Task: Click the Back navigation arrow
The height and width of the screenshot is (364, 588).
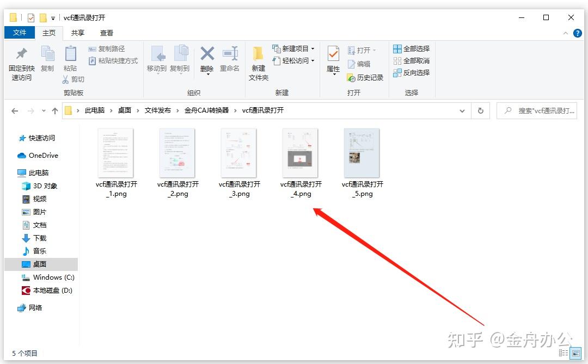Action: (x=15, y=111)
